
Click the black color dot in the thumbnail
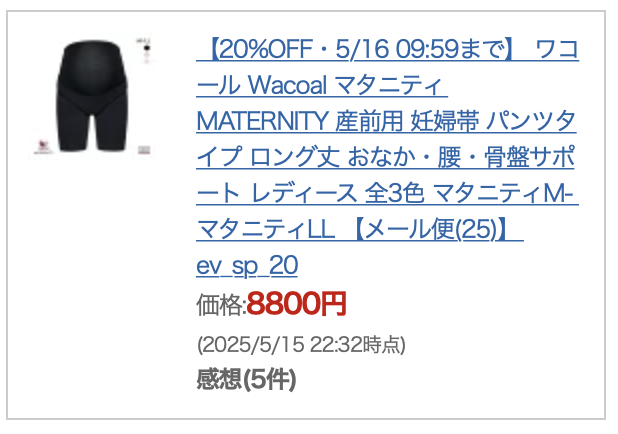[x=147, y=48]
